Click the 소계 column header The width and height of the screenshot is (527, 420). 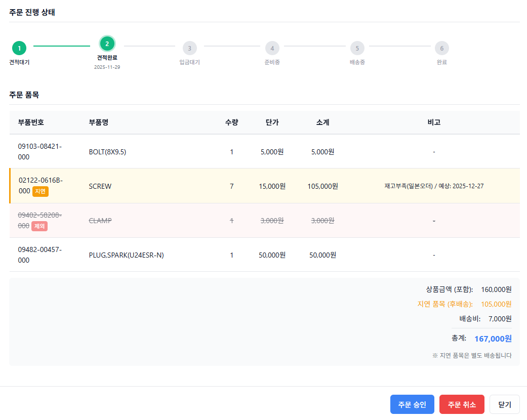(x=322, y=122)
